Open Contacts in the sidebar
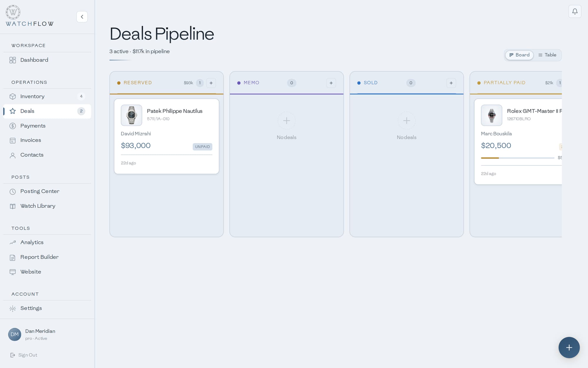Image resolution: width=588 pixels, height=368 pixels. pos(47,155)
